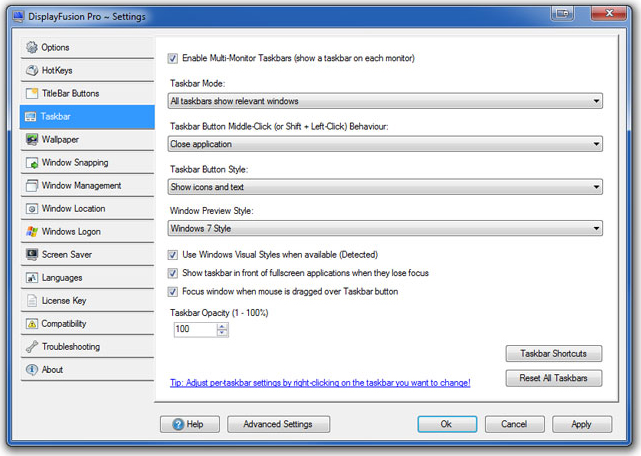Click the Cancel button
641x456 pixels.
[x=514, y=424]
